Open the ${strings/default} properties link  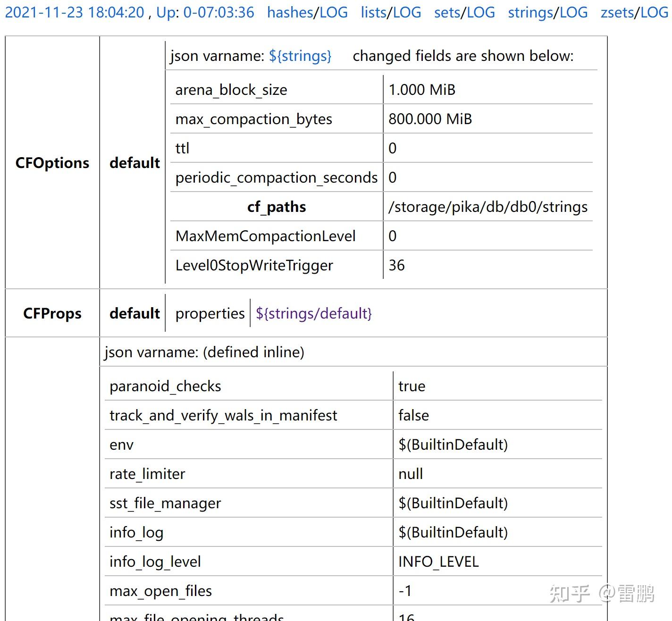pos(313,313)
